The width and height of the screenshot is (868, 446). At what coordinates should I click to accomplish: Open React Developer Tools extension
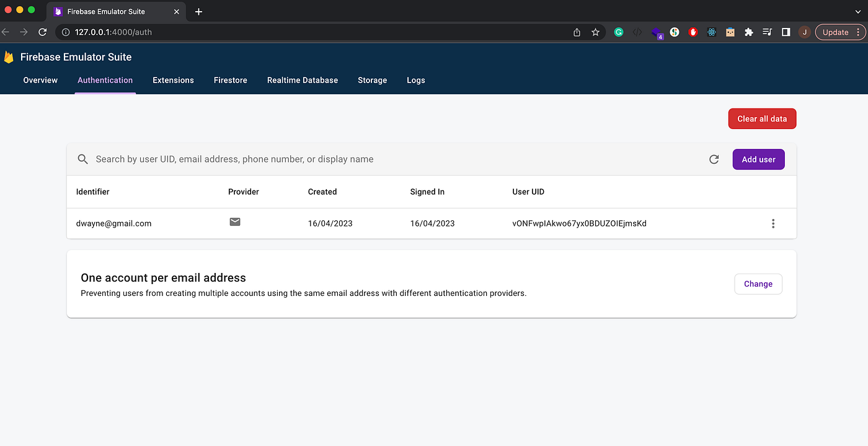712,32
